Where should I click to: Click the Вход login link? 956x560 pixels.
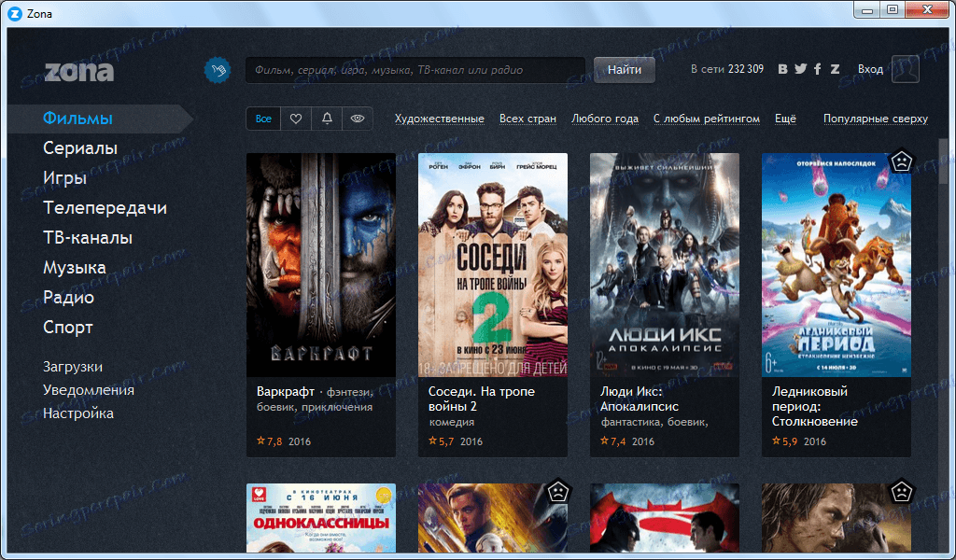point(870,69)
